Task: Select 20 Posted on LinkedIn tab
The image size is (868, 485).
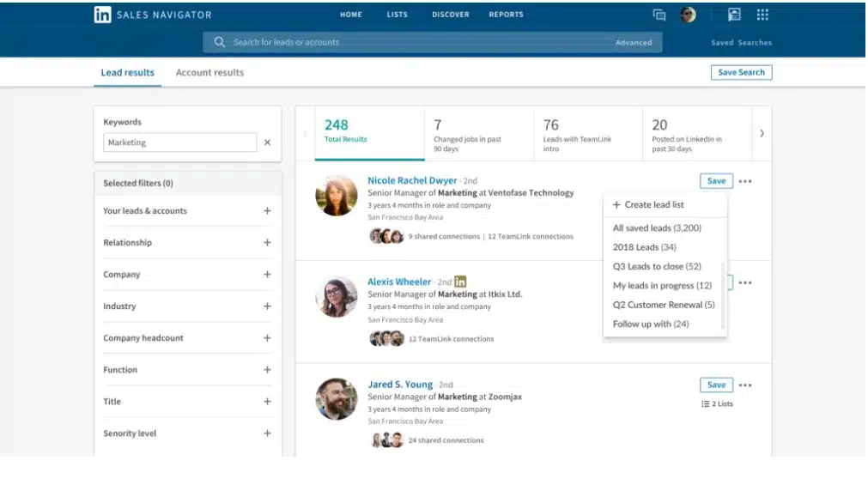Action: pos(697,133)
